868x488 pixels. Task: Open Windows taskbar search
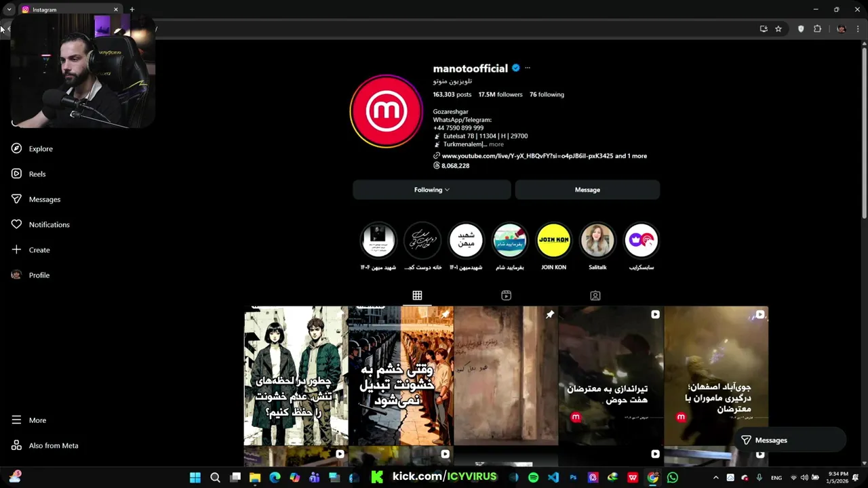point(215,478)
